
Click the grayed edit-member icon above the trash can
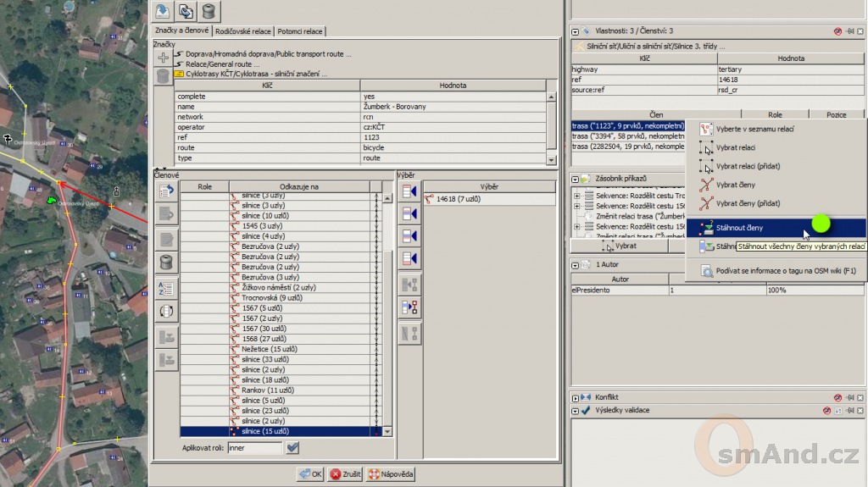(x=166, y=239)
